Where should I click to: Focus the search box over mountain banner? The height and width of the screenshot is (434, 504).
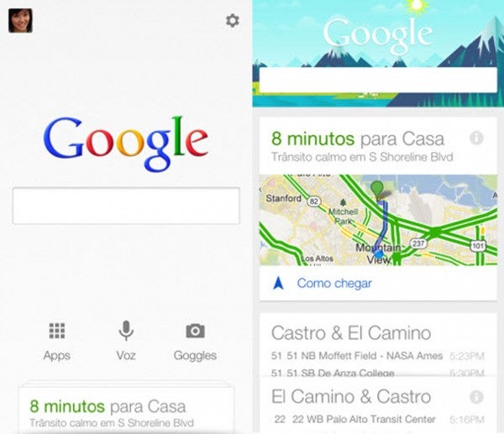point(378,80)
